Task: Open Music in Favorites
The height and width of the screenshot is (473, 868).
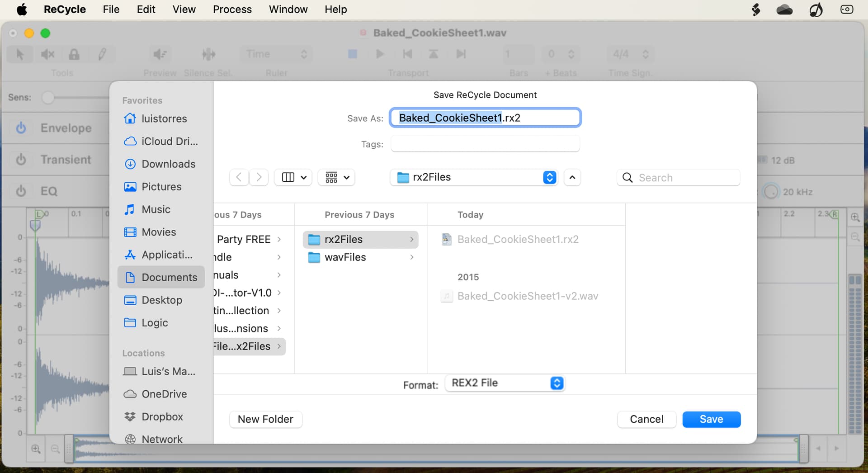Action: [x=161, y=209]
